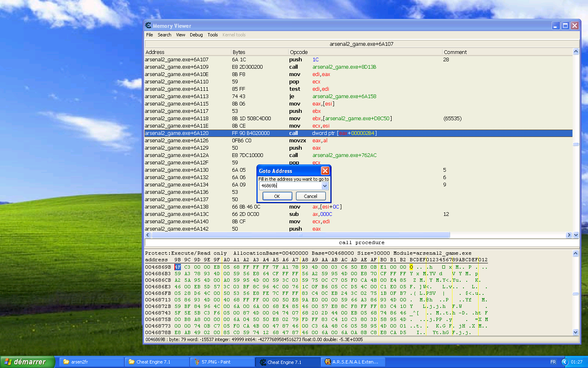Select row arsenal2_game.exe+6A10E mov edi,eax
This screenshot has width=588, height=368.
point(359,74)
